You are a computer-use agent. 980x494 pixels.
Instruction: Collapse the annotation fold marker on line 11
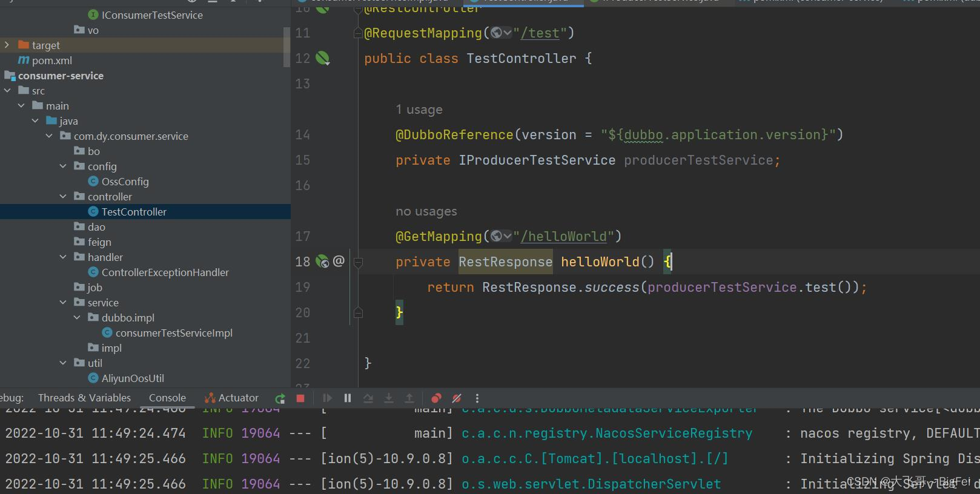(358, 33)
